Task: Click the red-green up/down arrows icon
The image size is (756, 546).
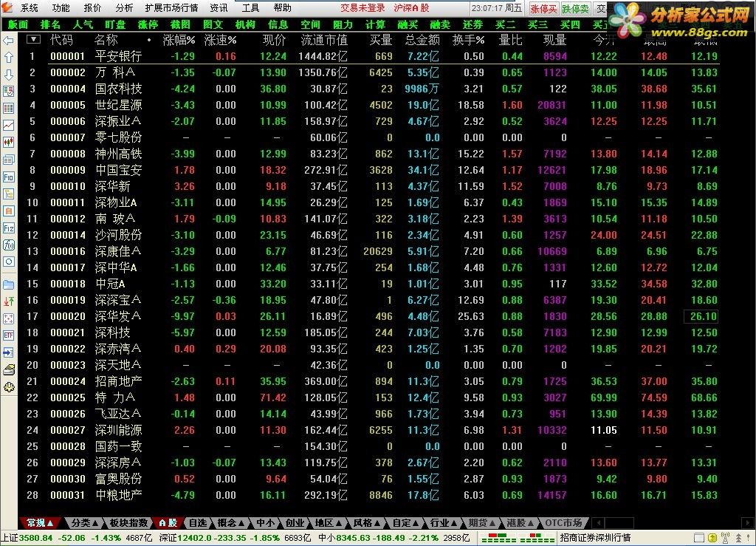Action: click(x=8, y=301)
